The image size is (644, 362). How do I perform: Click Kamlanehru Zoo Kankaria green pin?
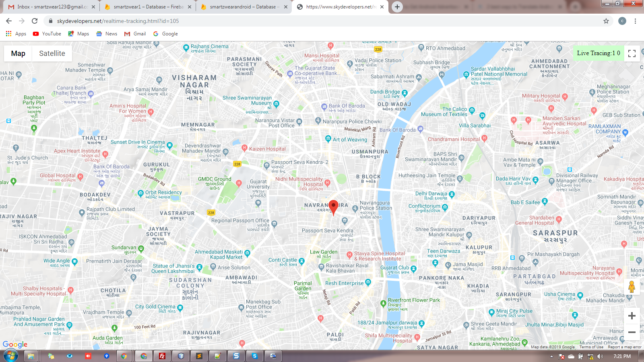coord(525,343)
